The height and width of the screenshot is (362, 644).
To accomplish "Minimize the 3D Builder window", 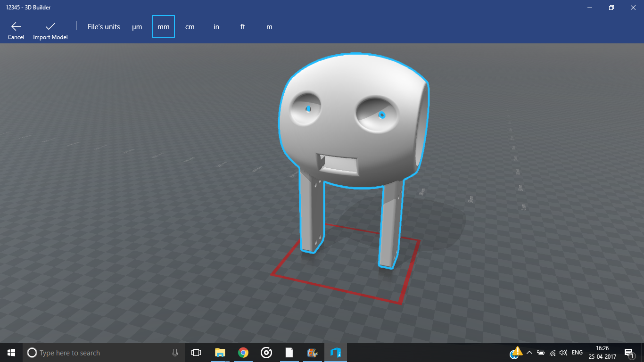I will [589, 8].
